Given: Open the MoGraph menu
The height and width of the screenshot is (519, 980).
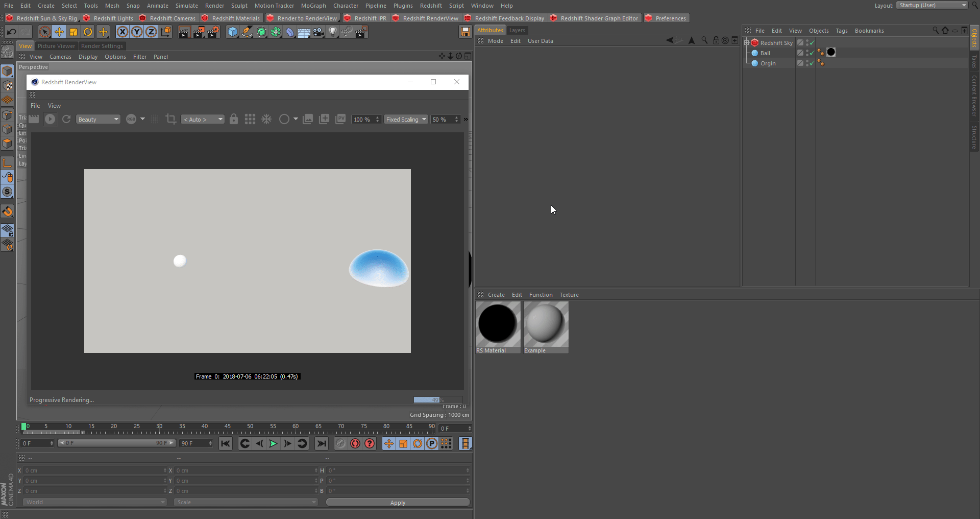Looking at the screenshot, I should coord(313,6).
